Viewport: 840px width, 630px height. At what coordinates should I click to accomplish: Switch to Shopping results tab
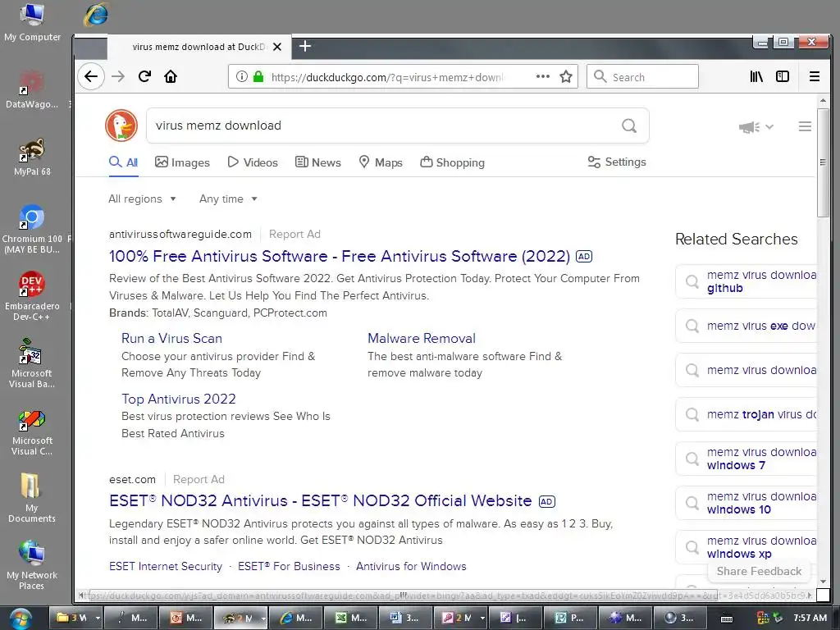[x=452, y=162]
